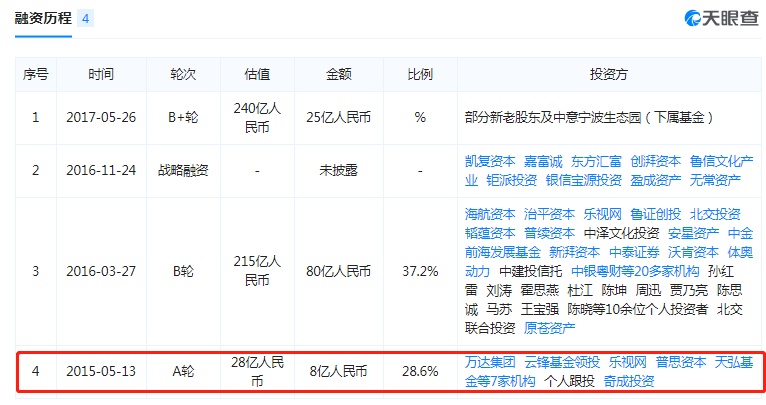This screenshot has height=405, width=766.
Task: Click the 2016-11-24 date cell
Action: pyautogui.click(x=101, y=171)
